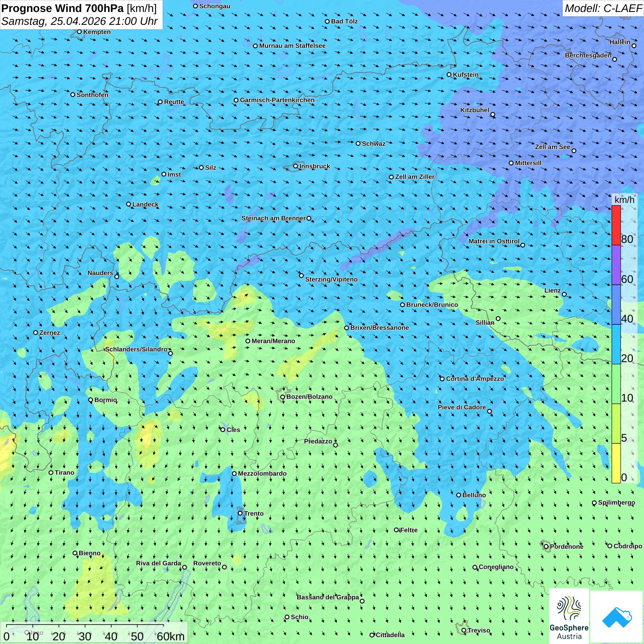Click the Feltre label
The image size is (644, 644).
click(409, 530)
